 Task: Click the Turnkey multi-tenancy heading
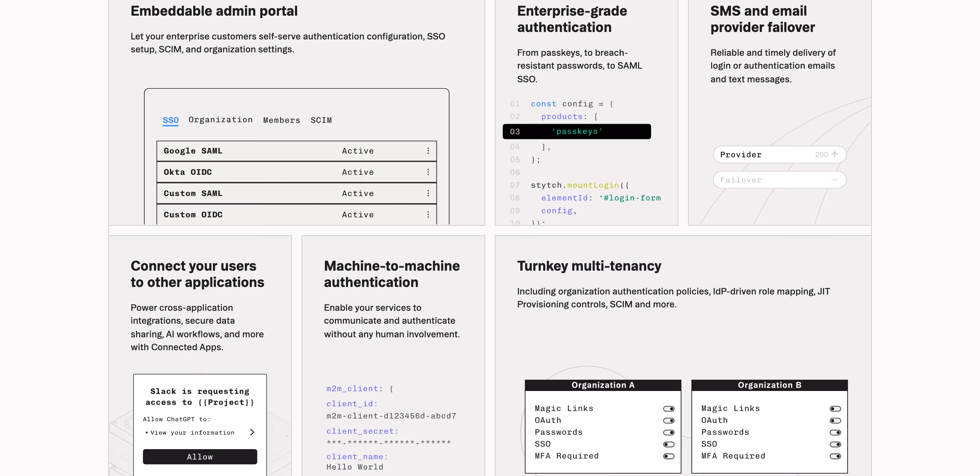589,266
